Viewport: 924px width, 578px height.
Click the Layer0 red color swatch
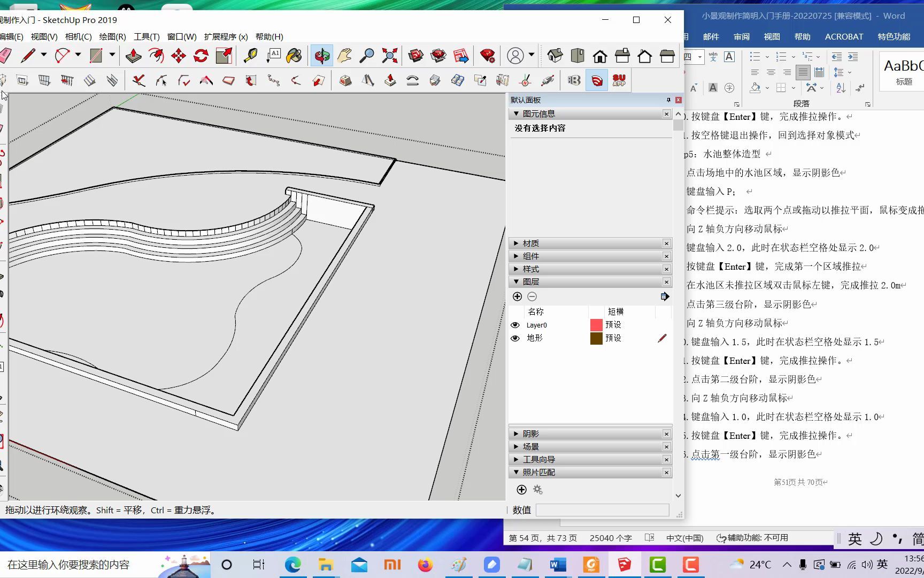596,325
